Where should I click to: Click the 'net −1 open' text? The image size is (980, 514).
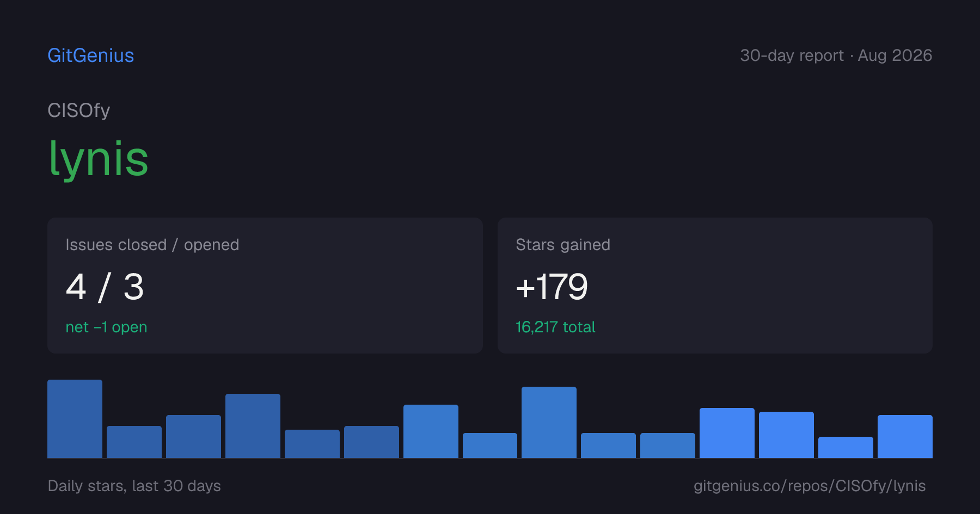106,327
